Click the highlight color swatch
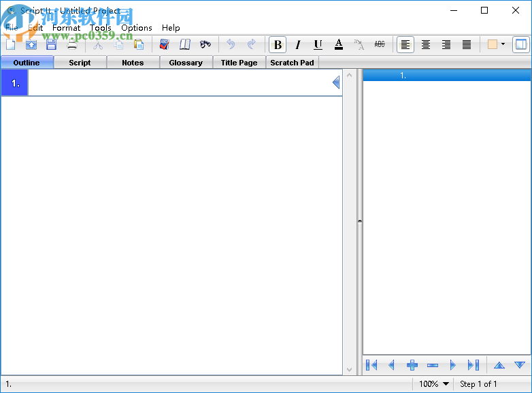This screenshot has height=393, width=532. (493, 44)
